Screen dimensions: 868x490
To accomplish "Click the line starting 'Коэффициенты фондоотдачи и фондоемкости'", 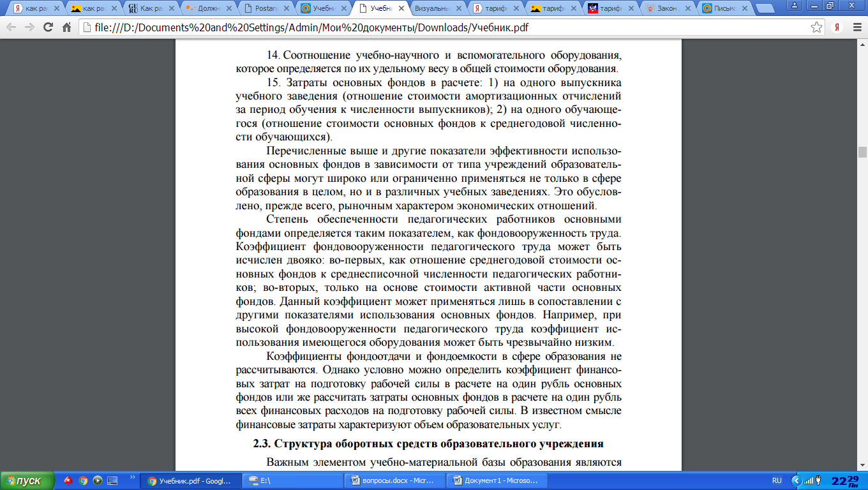I will (444, 356).
